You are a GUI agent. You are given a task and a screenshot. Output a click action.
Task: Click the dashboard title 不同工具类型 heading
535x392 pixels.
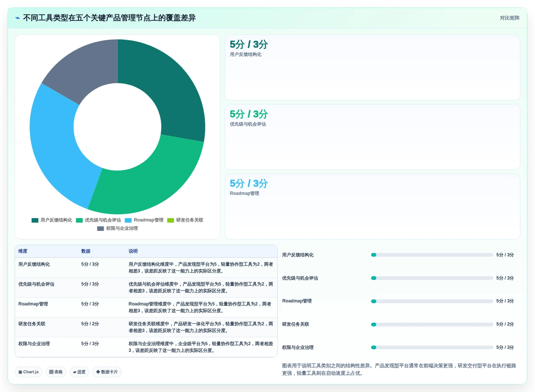[109, 18]
